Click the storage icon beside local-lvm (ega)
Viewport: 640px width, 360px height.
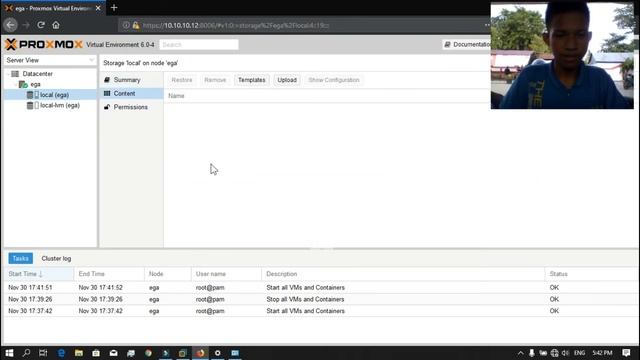tap(33, 105)
